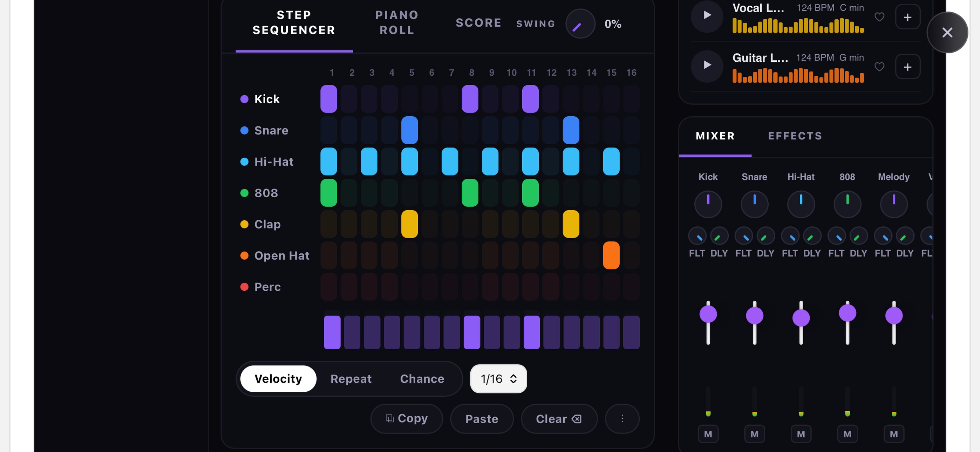
Task: Select the Repeat mode
Action: (351, 378)
